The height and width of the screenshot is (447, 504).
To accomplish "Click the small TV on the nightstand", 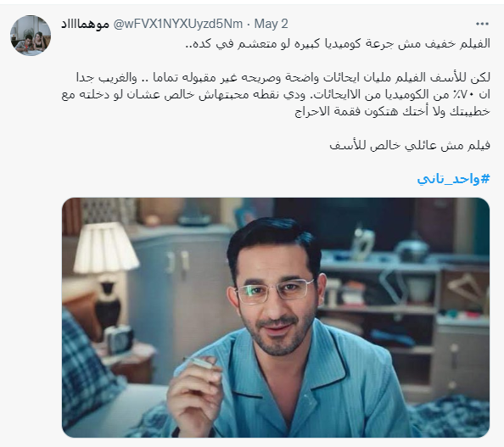I will pos(119,339).
